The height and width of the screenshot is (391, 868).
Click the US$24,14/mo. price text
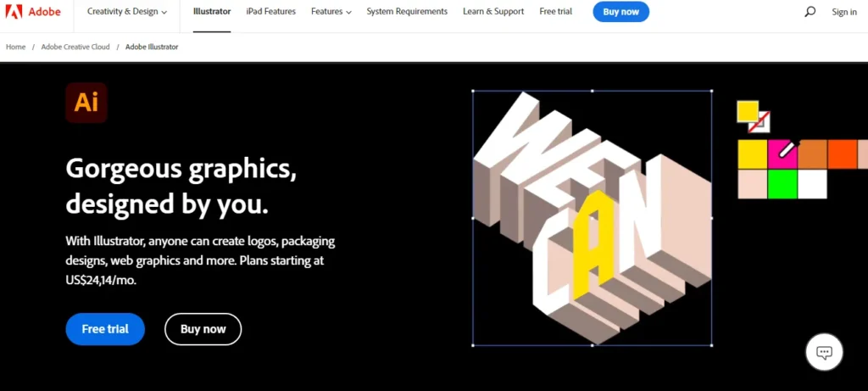pos(101,280)
